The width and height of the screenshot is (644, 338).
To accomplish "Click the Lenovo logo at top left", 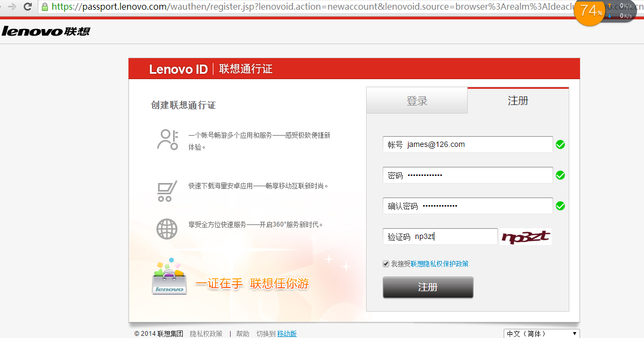I will click(46, 31).
